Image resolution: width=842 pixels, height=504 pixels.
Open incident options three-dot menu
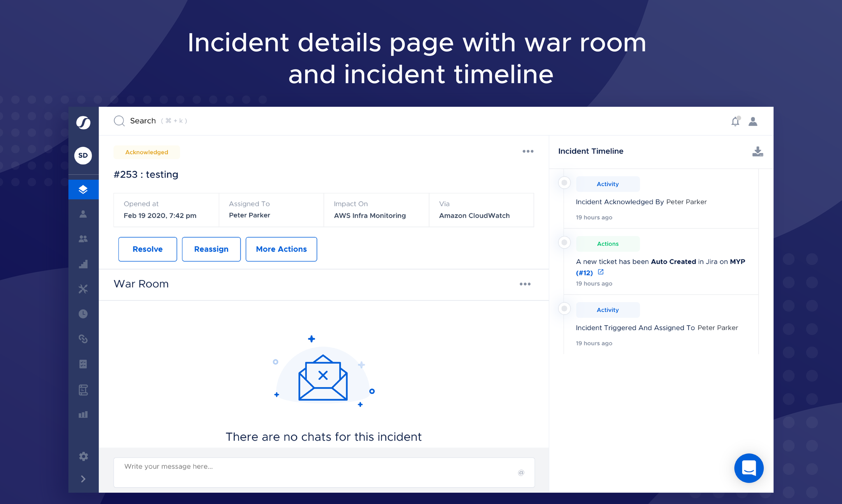(528, 151)
